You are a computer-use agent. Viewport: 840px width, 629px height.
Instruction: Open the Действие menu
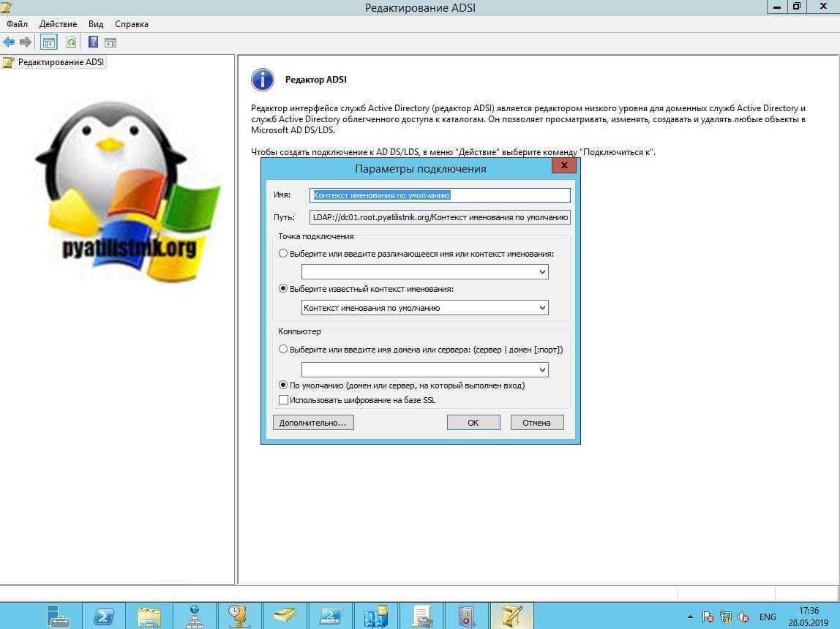point(58,24)
